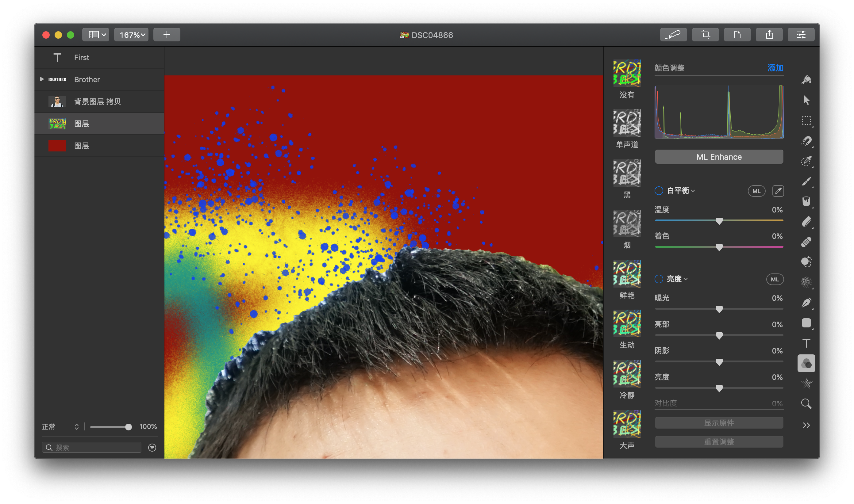This screenshot has width=854, height=504.
Task: Open the 正常 blend mode dropdown
Action: [x=60, y=427]
